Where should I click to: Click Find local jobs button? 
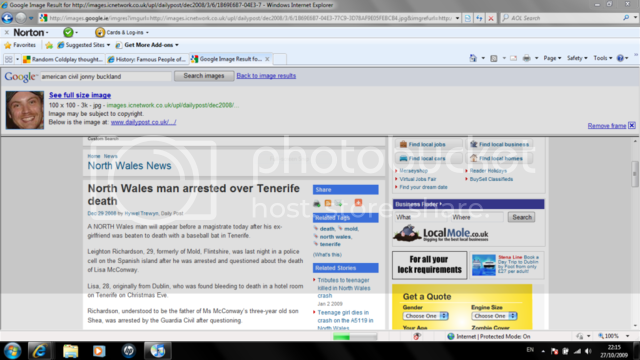point(429,144)
